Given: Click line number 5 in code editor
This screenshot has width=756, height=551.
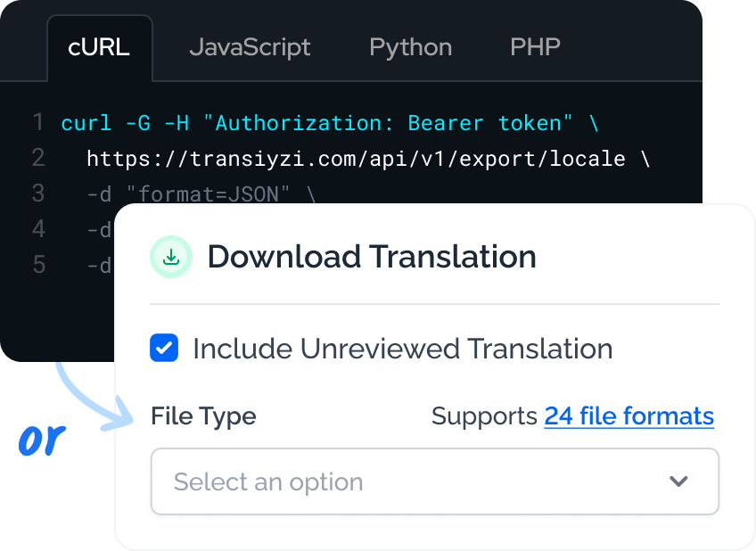Looking at the screenshot, I should click(x=37, y=266).
